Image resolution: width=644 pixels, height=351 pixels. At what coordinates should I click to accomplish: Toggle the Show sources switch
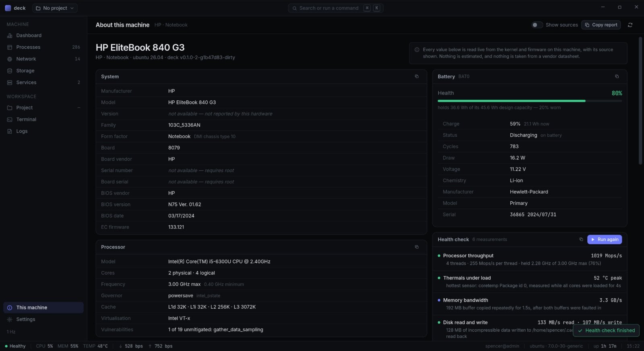[x=537, y=25]
